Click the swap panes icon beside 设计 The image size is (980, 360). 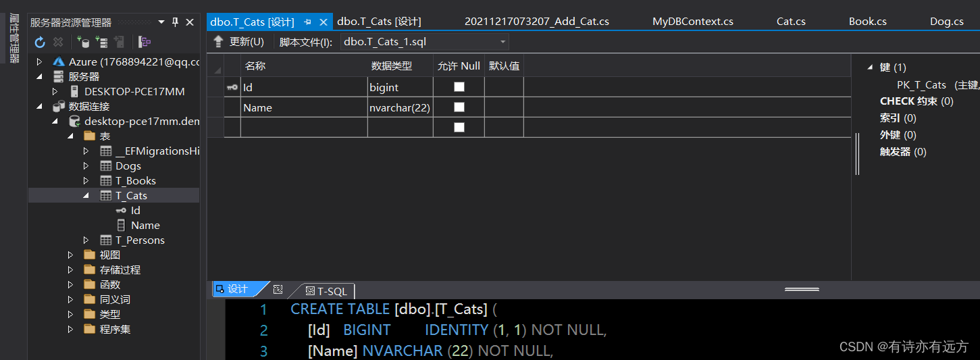(x=278, y=290)
